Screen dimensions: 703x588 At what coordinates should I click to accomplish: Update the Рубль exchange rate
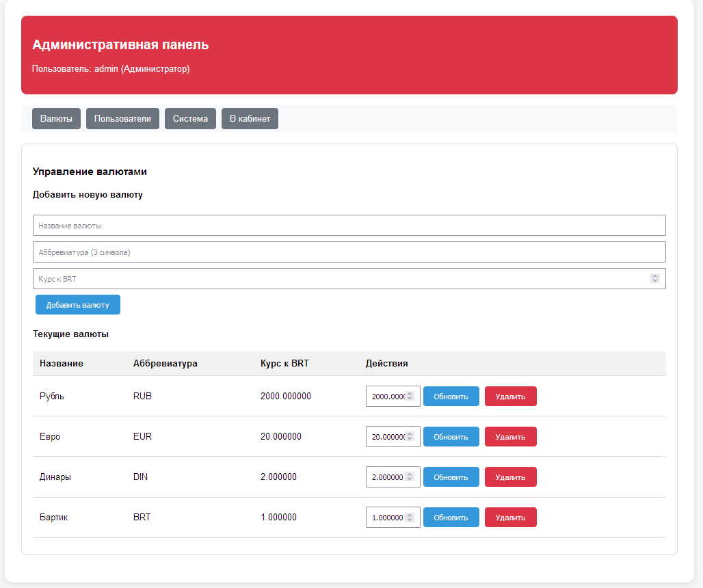pos(451,397)
